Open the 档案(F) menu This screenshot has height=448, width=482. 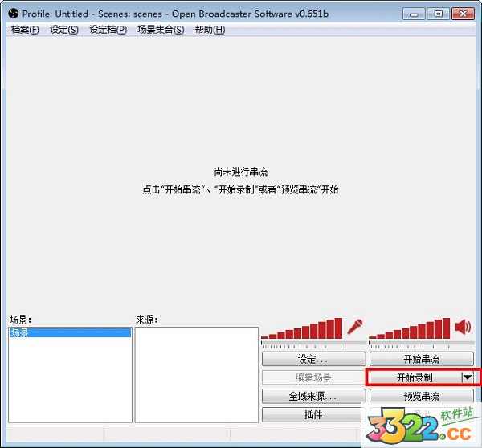25,30
